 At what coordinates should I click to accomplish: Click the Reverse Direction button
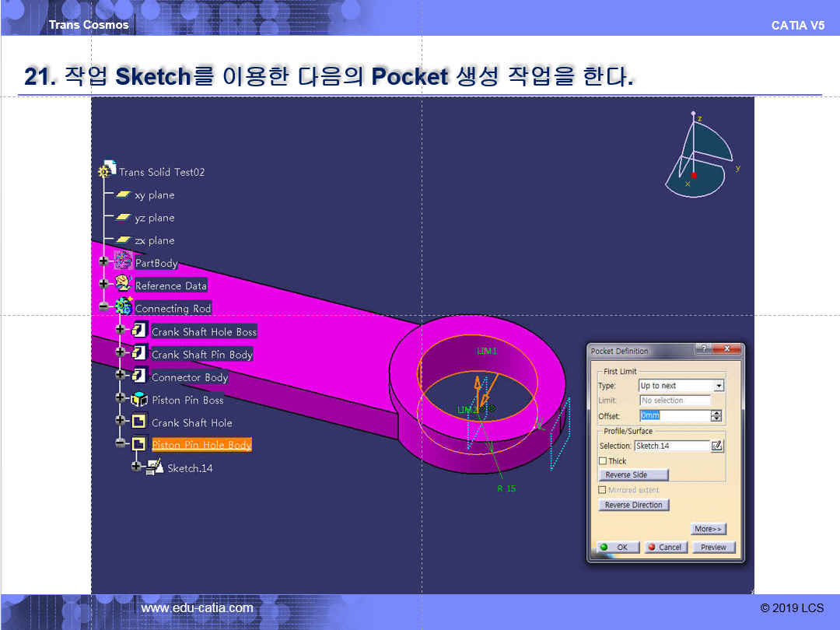(x=633, y=505)
